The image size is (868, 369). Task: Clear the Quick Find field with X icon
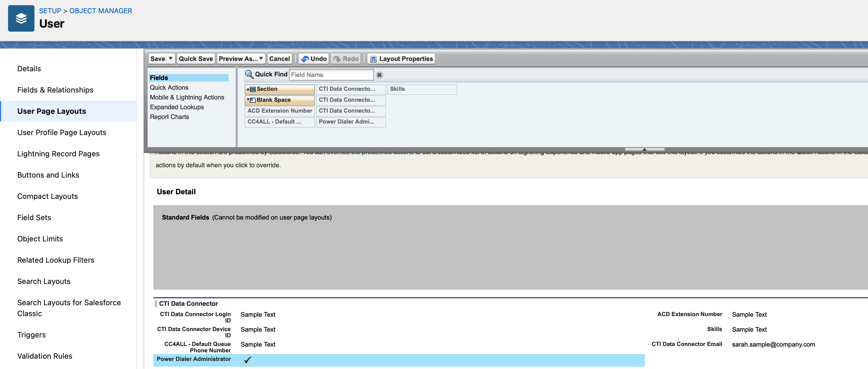tap(379, 75)
